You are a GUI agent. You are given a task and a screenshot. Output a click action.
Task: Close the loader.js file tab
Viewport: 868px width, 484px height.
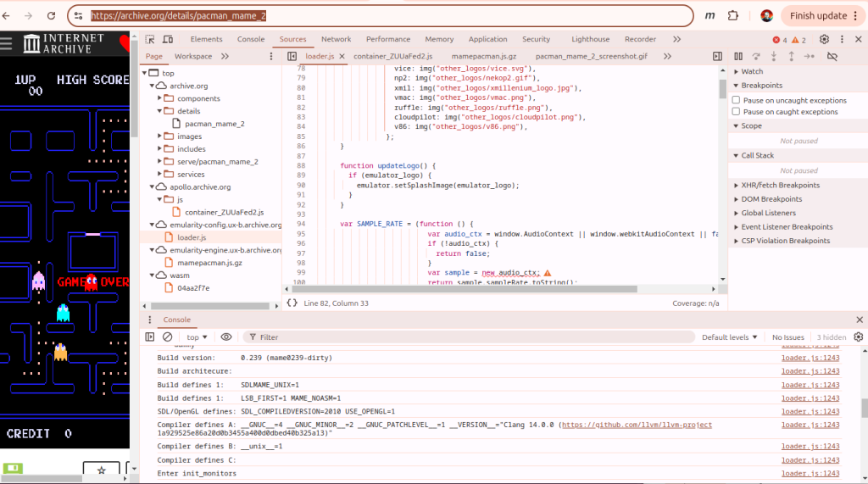342,56
